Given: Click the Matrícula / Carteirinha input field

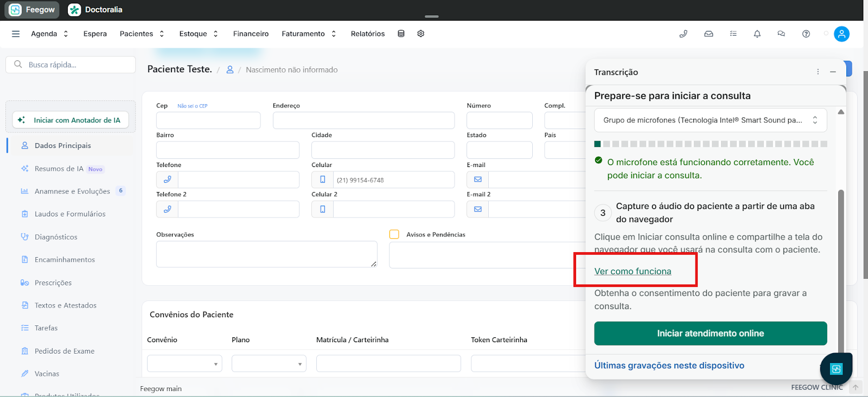Looking at the screenshot, I should click(388, 363).
